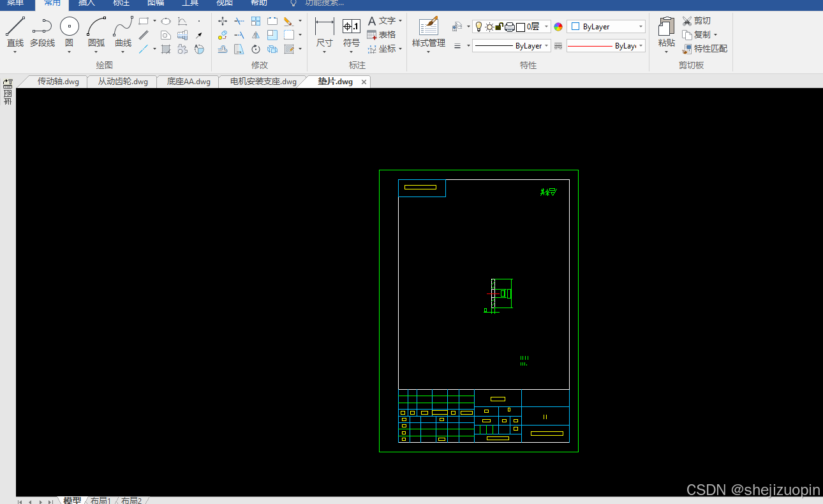
Task: Click the layer manager icon beside layer combo
Action: (x=457, y=27)
